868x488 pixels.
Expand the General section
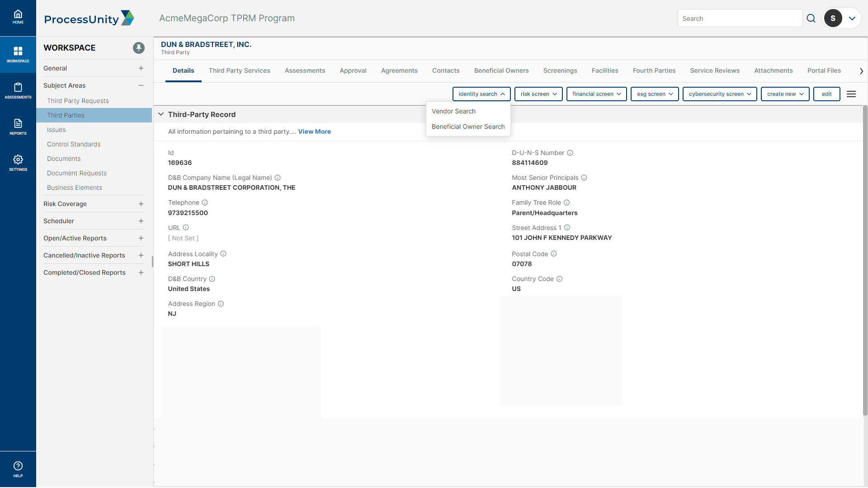tap(141, 68)
